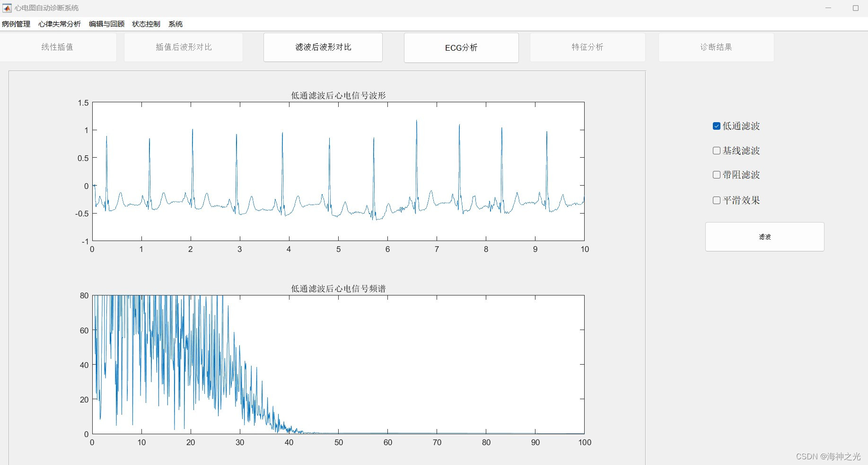Enable the 带阻滤波 checkbox
This screenshot has height=465, width=868.
pos(717,175)
